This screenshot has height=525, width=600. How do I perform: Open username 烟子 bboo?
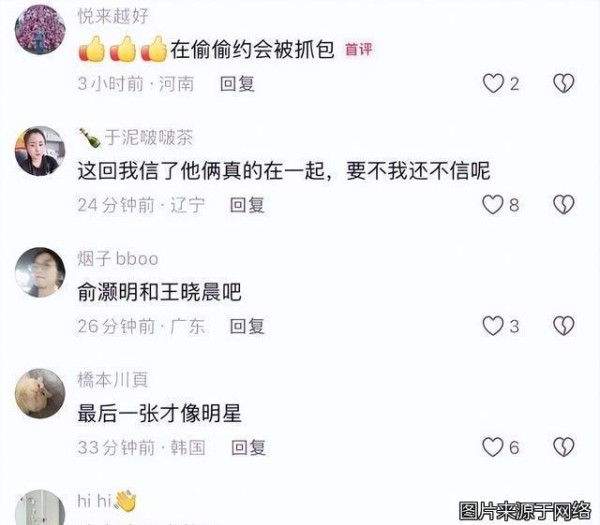118,259
